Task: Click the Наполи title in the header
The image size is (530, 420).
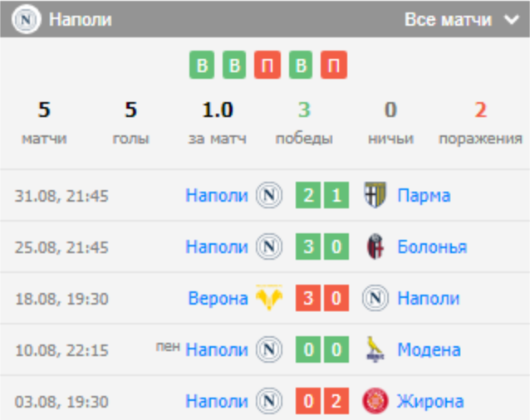Action: click(80, 19)
